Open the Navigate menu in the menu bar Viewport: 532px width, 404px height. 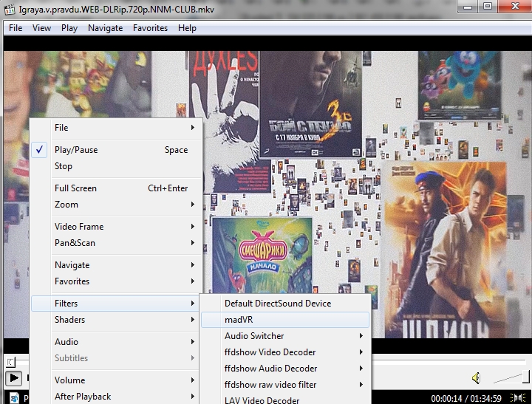click(x=105, y=28)
